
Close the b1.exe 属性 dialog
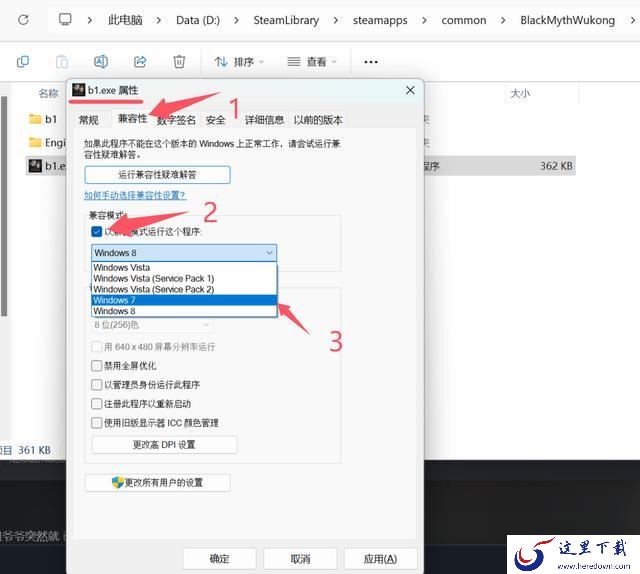click(410, 90)
